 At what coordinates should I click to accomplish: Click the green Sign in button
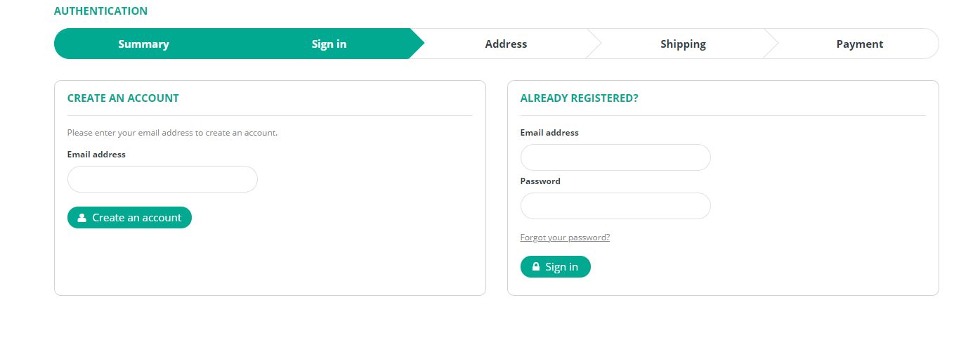coord(556,267)
